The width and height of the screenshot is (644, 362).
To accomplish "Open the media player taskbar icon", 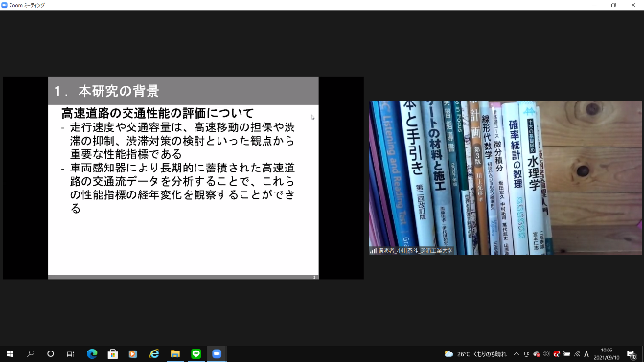I will (133, 353).
